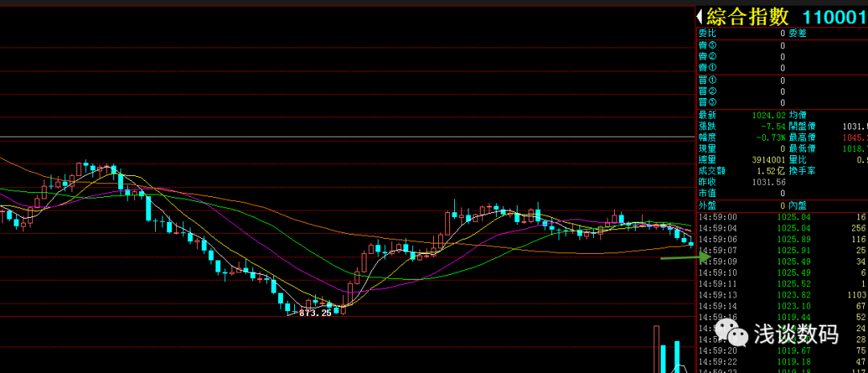Click the 現量 label
This screenshot has height=373, width=868.
707,149
